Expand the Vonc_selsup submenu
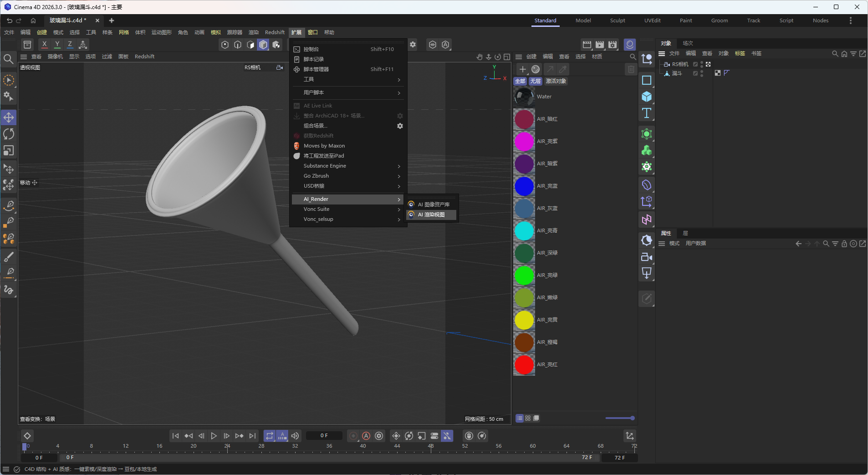This screenshot has height=475, width=868. coord(348,219)
